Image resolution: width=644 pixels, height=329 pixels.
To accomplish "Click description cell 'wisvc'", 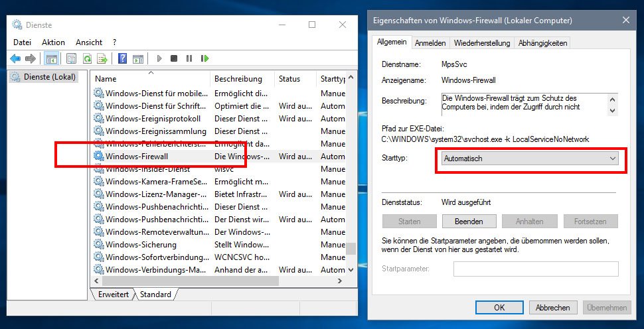I will [224, 169].
